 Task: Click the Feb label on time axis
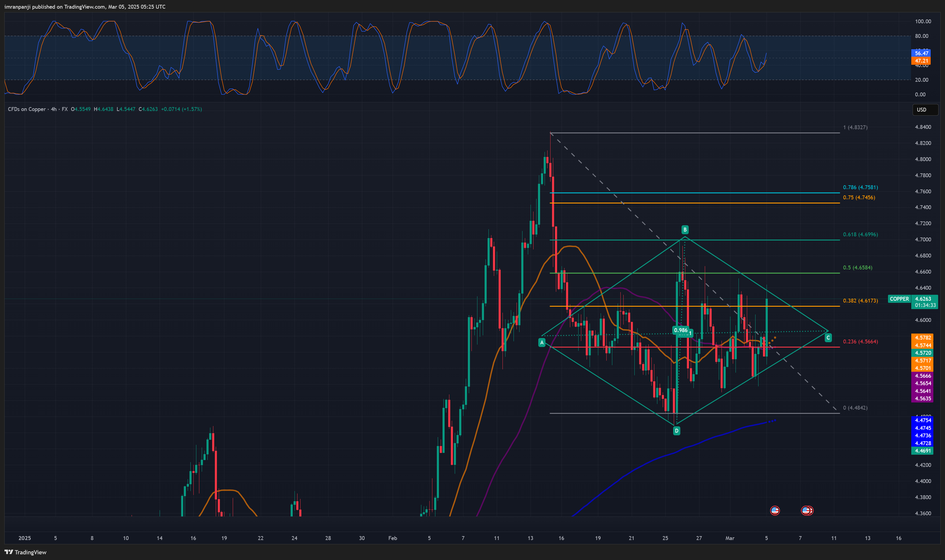pyautogui.click(x=392, y=538)
